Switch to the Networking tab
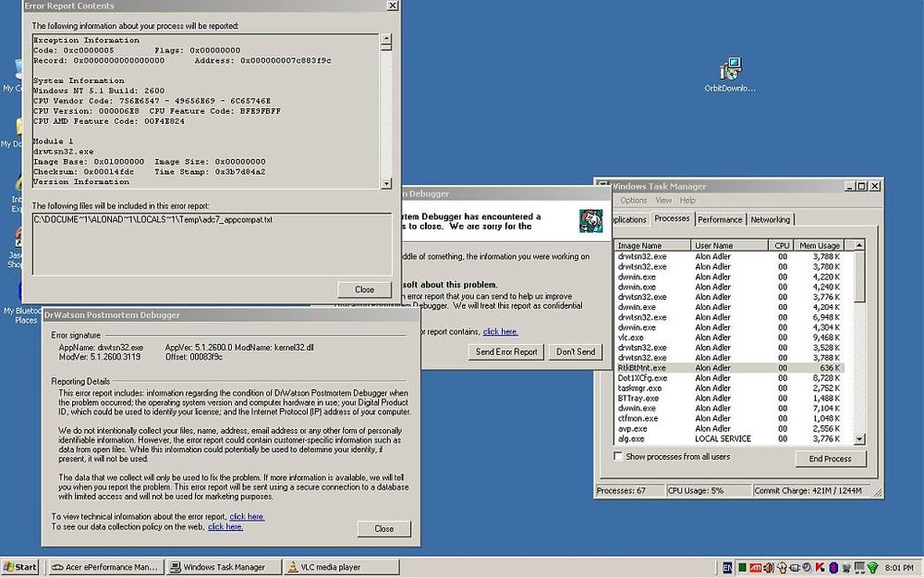This screenshot has width=924, height=578. 771,219
